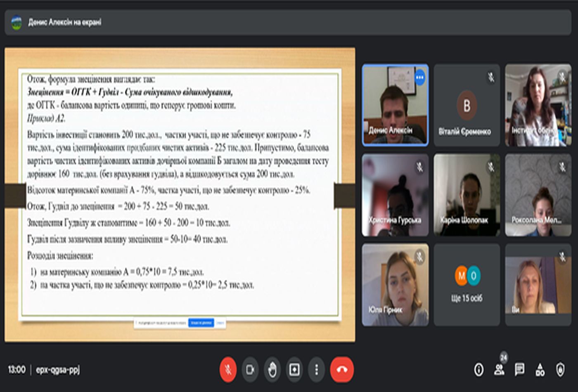
Task: Toggle the camera on or off
Action: tap(250, 369)
